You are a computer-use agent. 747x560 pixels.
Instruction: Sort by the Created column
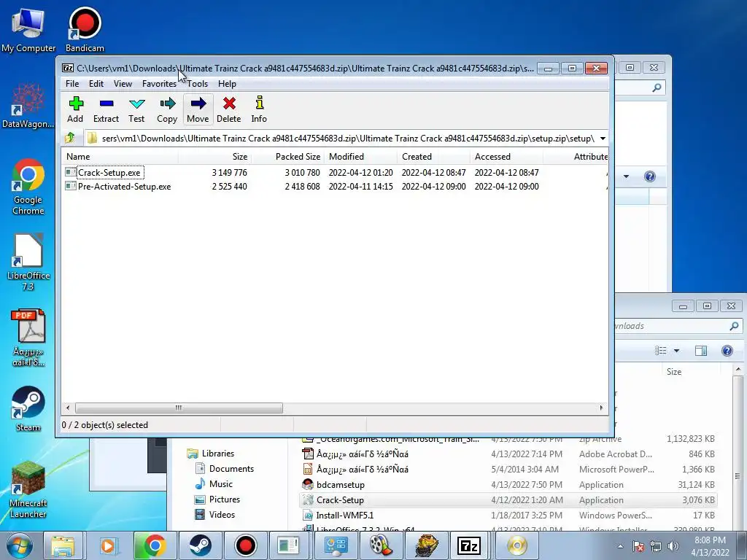point(433,157)
